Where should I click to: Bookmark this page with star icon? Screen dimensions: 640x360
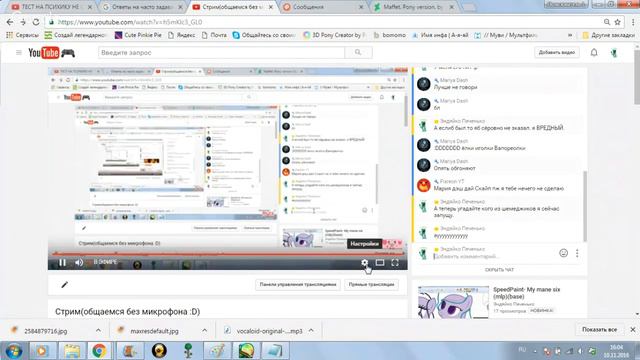click(x=618, y=22)
